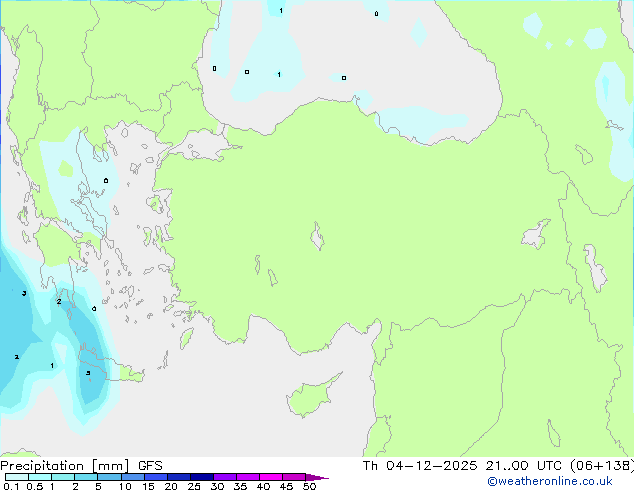
Task: Click the purple arrow after the 50 mm swatch
Action: (x=317, y=477)
